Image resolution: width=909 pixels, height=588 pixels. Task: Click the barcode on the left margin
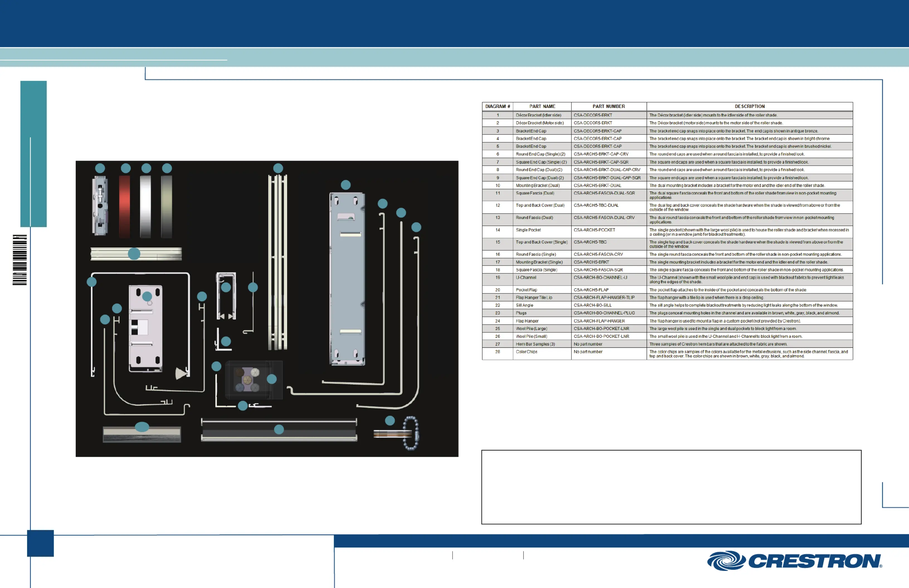click(20, 260)
